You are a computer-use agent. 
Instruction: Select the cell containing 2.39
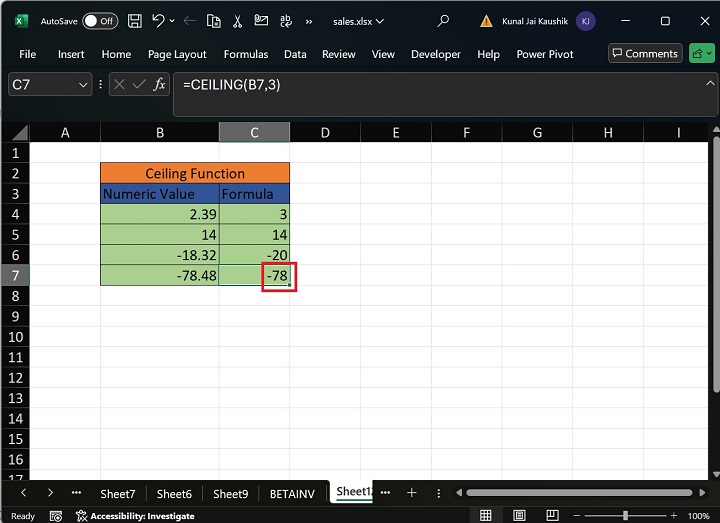click(x=160, y=214)
